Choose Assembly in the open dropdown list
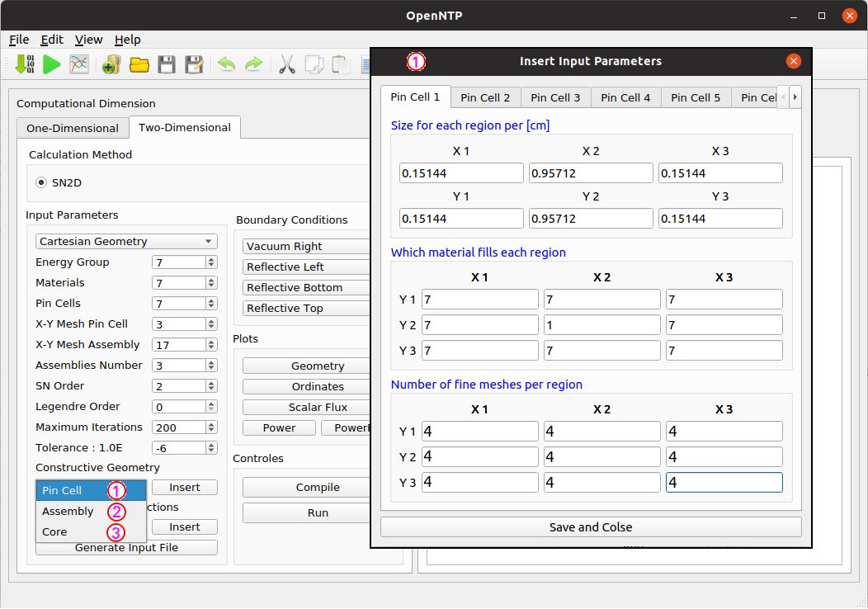This screenshot has height=609, width=868. tap(91, 511)
